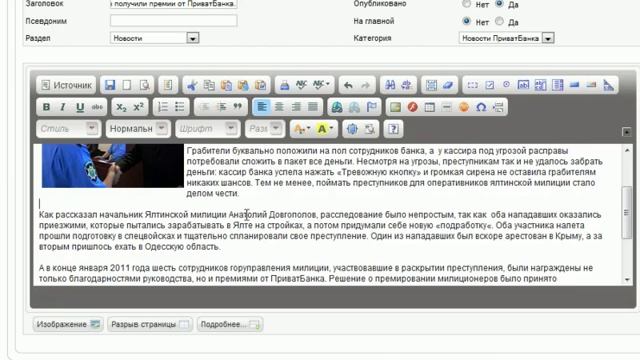
Task: Open the Нормальн format dropdown
Action: pyautogui.click(x=138, y=129)
